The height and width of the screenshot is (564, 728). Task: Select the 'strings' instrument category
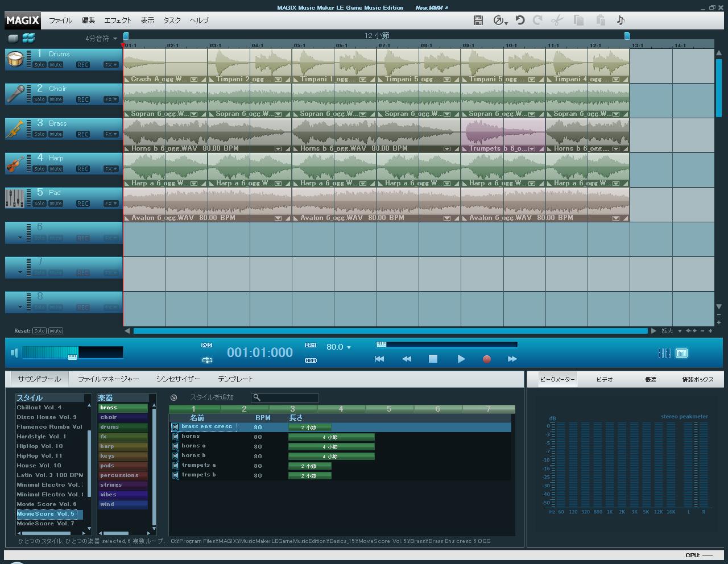(123, 485)
